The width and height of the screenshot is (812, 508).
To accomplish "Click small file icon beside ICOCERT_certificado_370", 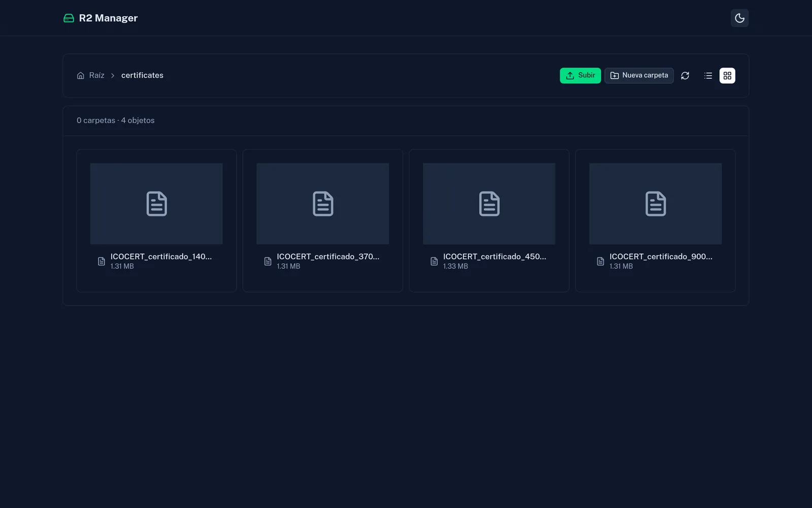I will (268, 261).
